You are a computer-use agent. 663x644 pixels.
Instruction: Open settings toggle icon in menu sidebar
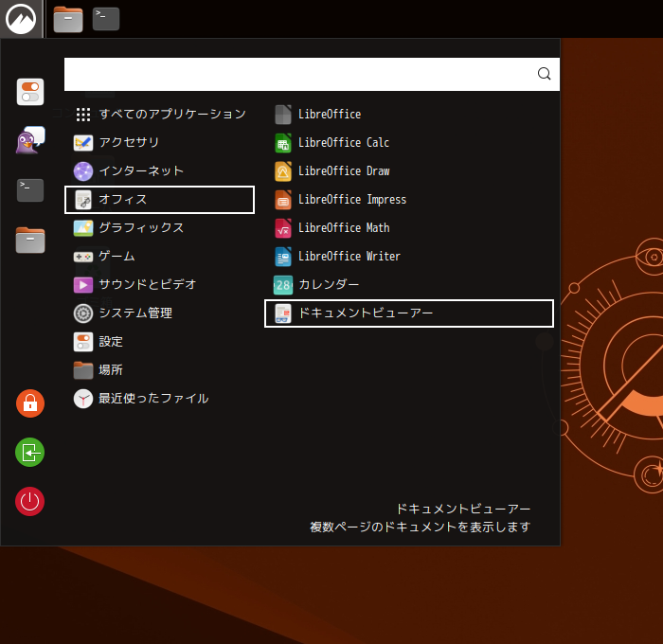click(30, 92)
